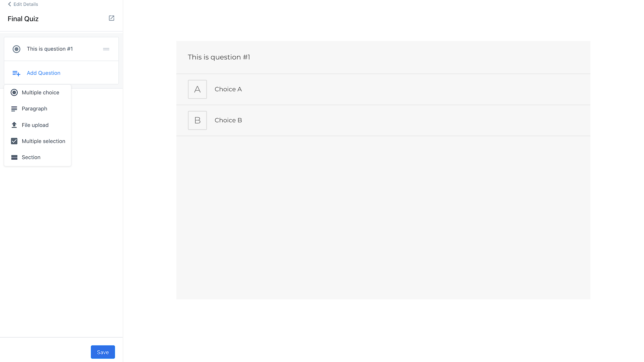Viewport: 644px width, 362px height.
Task: Click the Section bars icon
Action: point(14,157)
